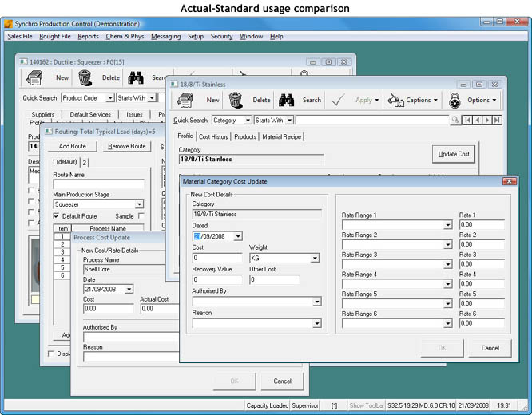Open the Security menu
Image resolution: width=532 pixels, height=415 pixels.
tap(221, 36)
